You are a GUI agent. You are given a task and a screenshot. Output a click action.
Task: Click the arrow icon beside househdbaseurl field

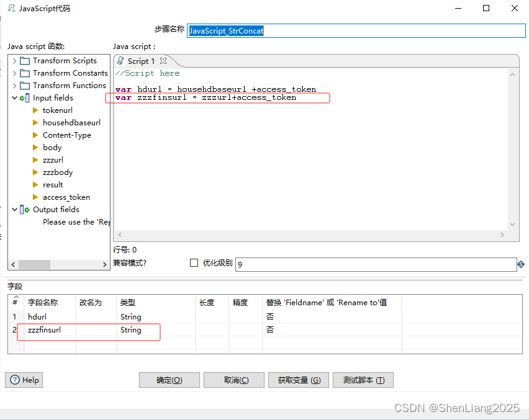(35, 122)
